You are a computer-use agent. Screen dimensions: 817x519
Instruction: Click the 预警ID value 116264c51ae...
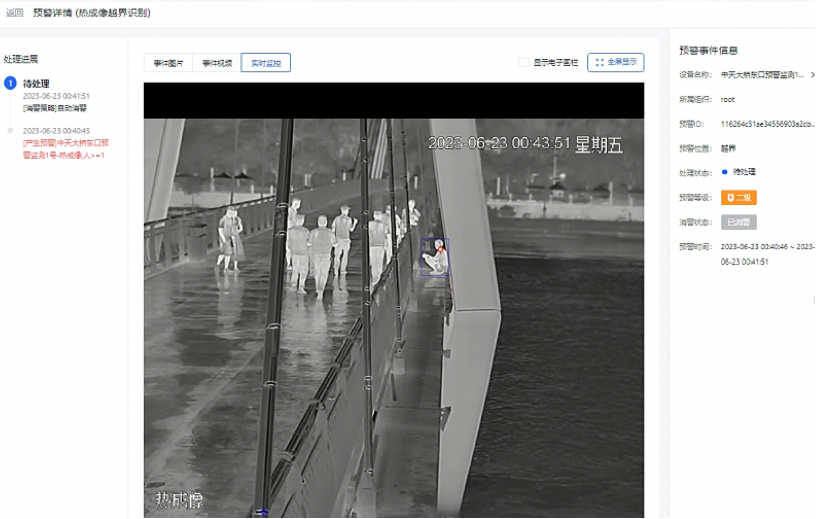pos(768,124)
